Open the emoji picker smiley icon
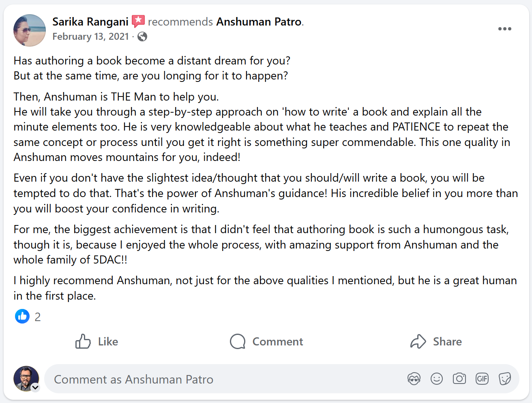The width and height of the screenshot is (532, 403). click(x=437, y=378)
